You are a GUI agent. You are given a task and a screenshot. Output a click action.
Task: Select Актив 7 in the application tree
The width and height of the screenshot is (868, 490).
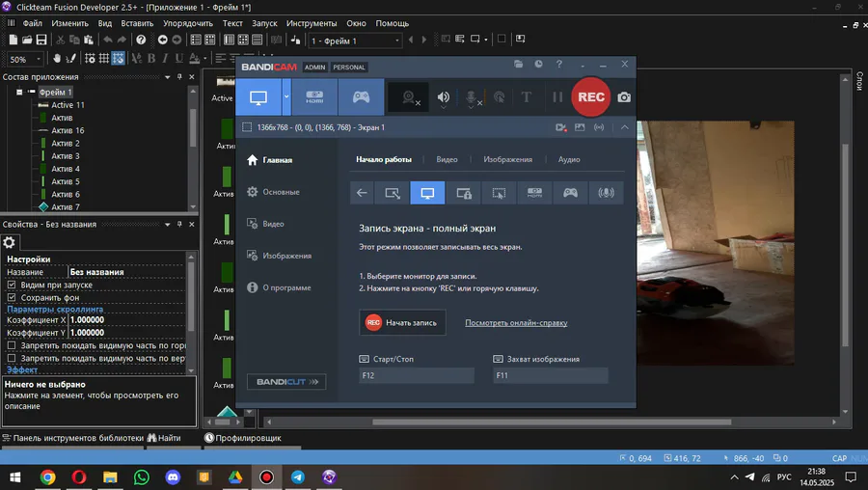click(66, 207)
